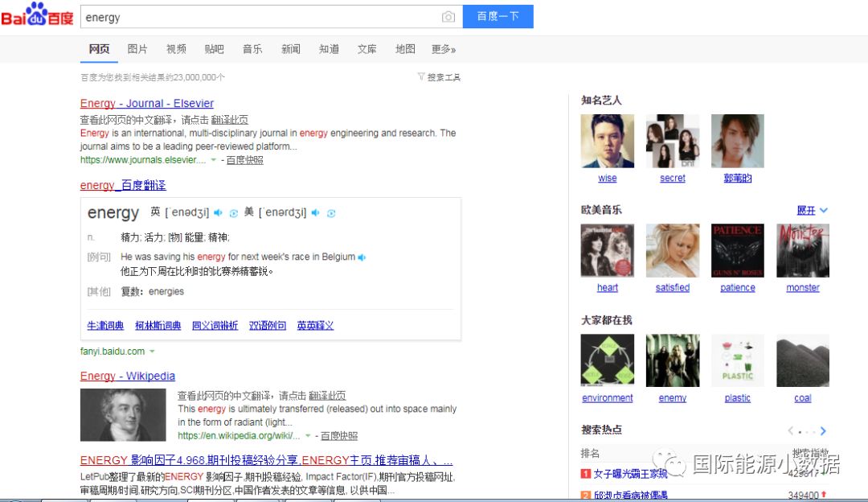
Task: Click the coal thumbnail
Action: [803, 360]
